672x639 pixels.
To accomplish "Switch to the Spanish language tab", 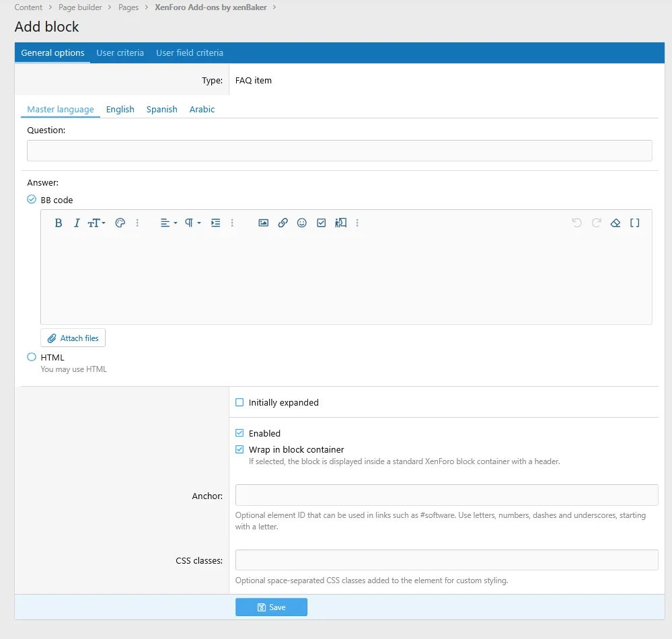I will pyautogui.click(x=161, y=109).
